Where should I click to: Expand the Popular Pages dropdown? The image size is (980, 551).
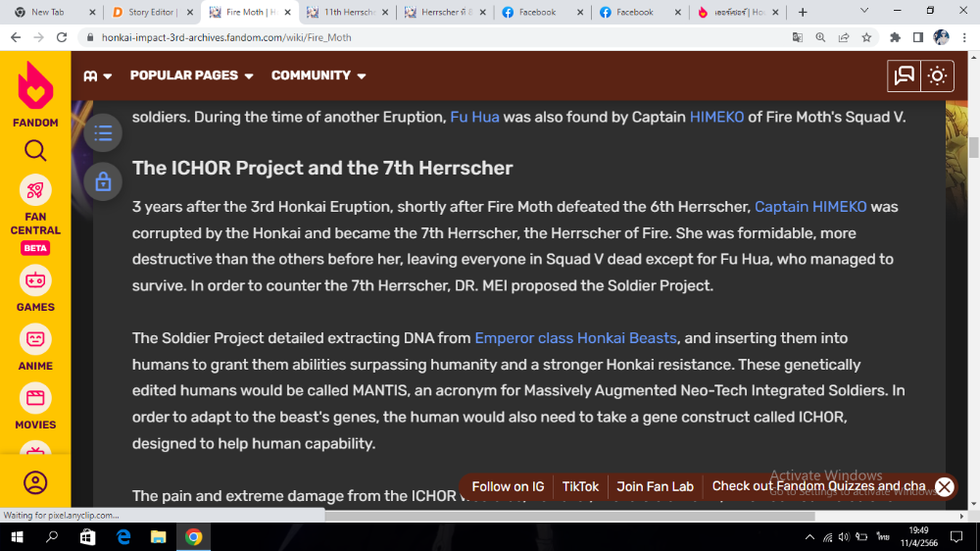point(192,75)
